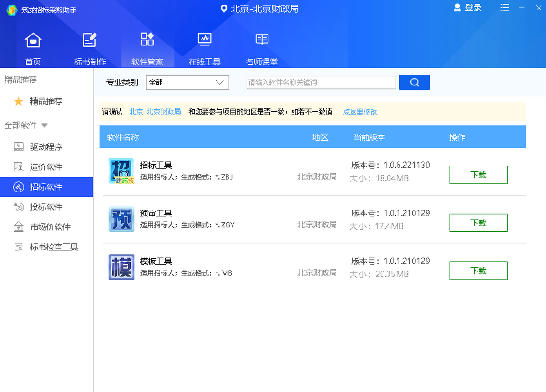Select 精品推荐 with the star icon
This screenshot has height=392, width=546.
[46, 101]
